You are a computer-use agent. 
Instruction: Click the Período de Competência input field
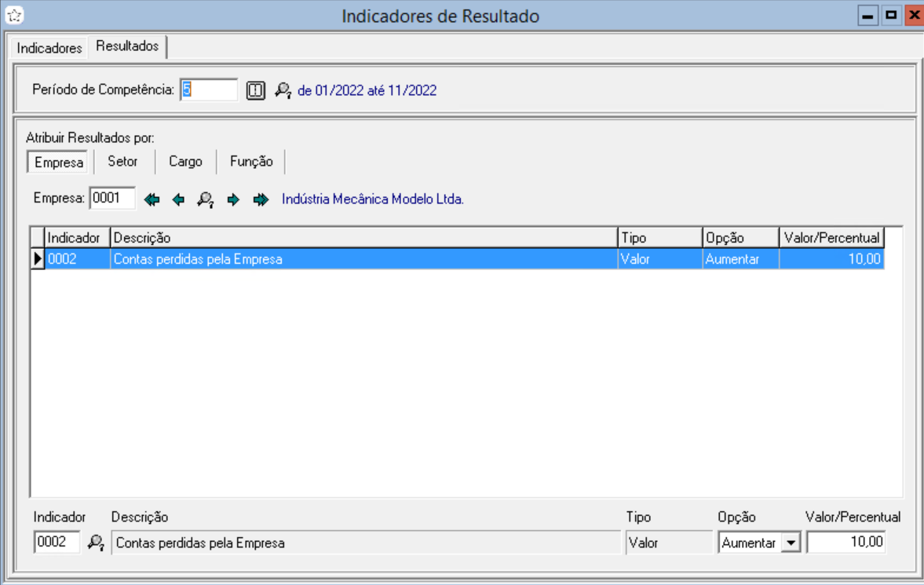(208, 90)
